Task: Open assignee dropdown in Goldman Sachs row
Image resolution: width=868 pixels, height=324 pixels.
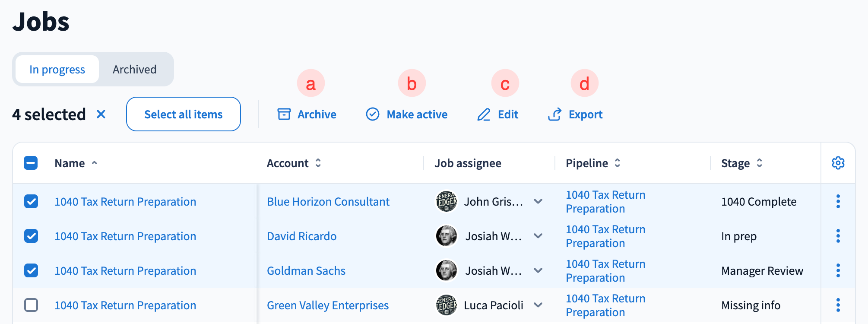Action: (538, 270)
